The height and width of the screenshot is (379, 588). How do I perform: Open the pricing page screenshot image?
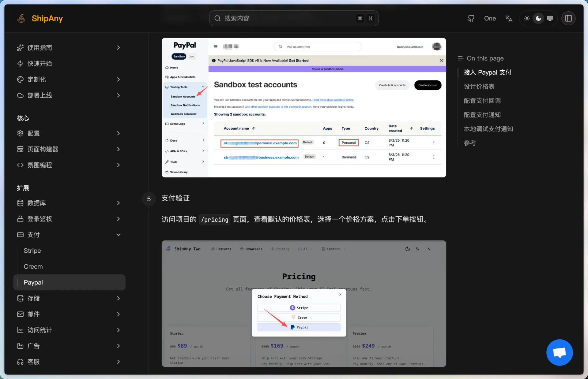(x=303, y=303)
